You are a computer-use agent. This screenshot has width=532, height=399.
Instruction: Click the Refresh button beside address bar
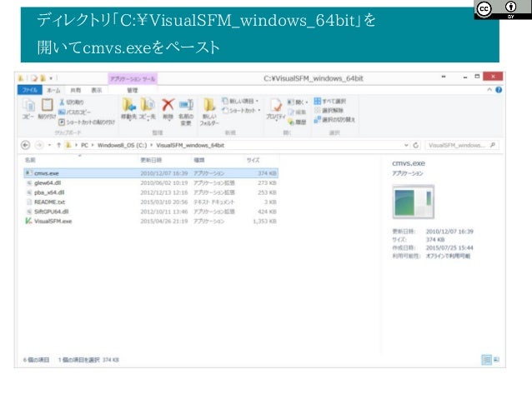(415, 145)
